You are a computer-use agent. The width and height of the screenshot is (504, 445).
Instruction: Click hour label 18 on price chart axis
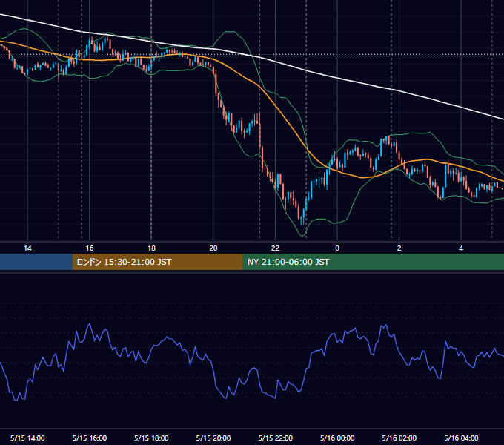click(151, 248)
